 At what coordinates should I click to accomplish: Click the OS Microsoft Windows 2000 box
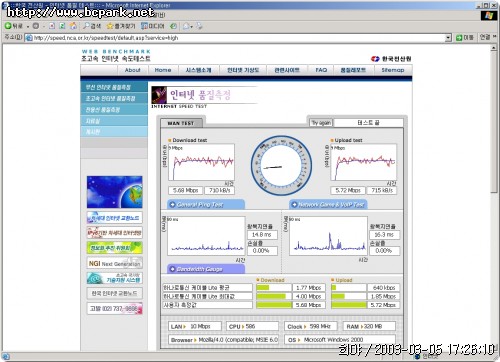[x=340, y=340]
